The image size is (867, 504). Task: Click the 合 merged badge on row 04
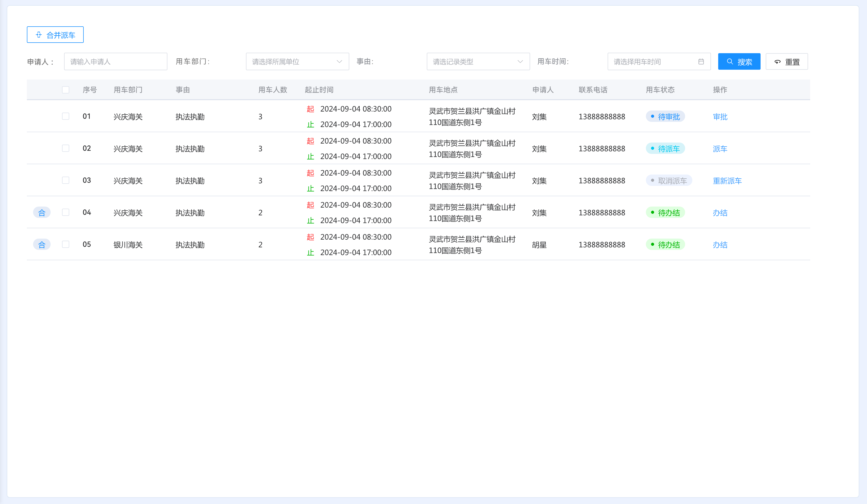pyautogui.click(x=42, y=212)
